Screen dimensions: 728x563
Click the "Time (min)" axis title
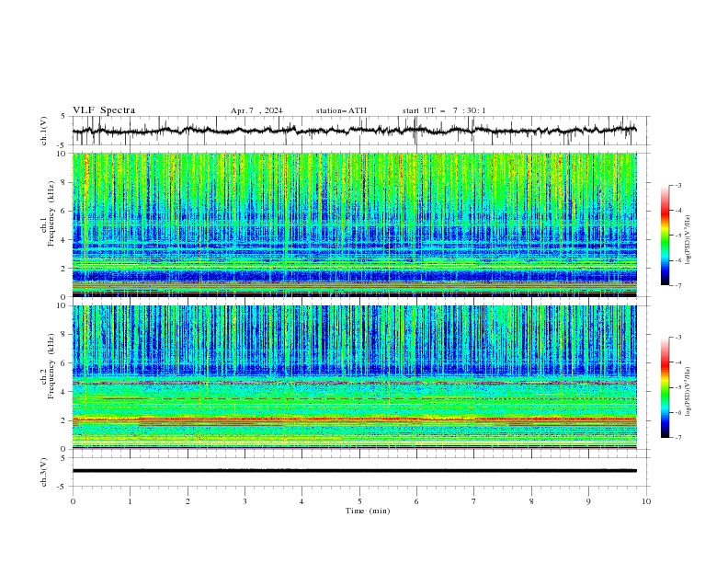coord(368,511)
